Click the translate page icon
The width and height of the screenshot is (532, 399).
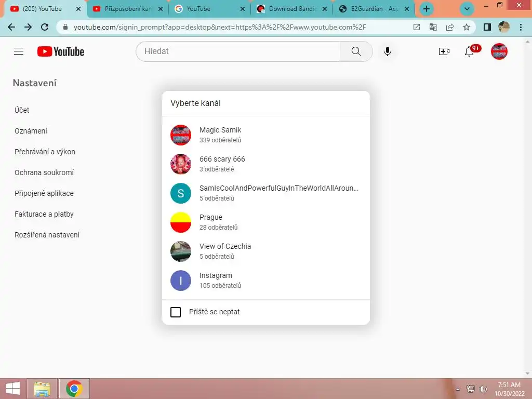tap(433, 27)
